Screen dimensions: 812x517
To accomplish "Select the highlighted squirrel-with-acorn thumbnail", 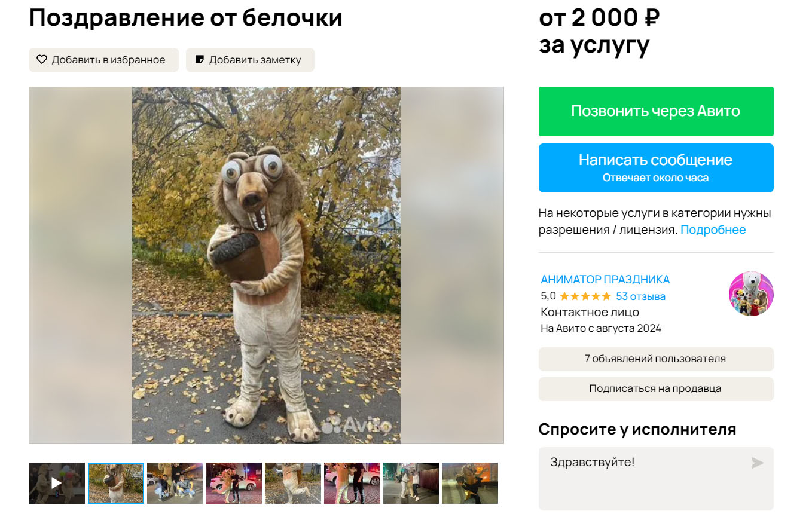I will (116, 483).
